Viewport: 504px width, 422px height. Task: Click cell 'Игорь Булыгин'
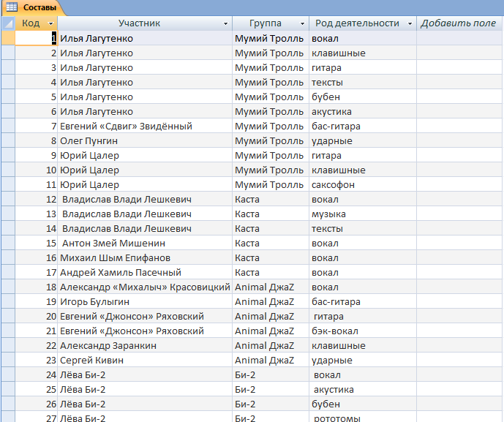tap(145, 302)
